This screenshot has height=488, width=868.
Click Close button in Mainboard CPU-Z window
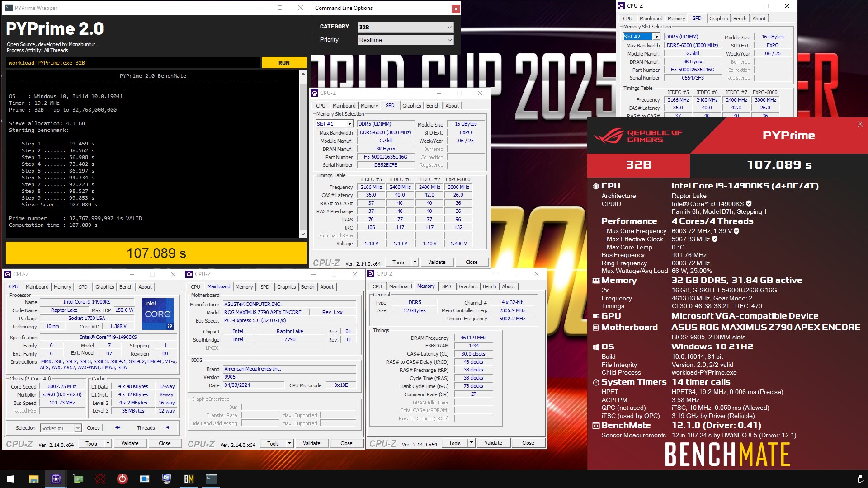click(346, 443)
